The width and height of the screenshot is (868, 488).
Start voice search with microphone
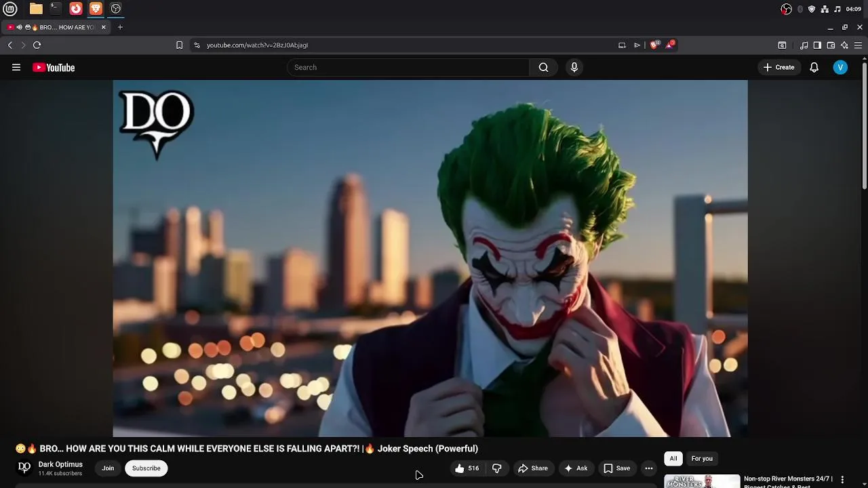pyautogui.click(x=574, y=67)
